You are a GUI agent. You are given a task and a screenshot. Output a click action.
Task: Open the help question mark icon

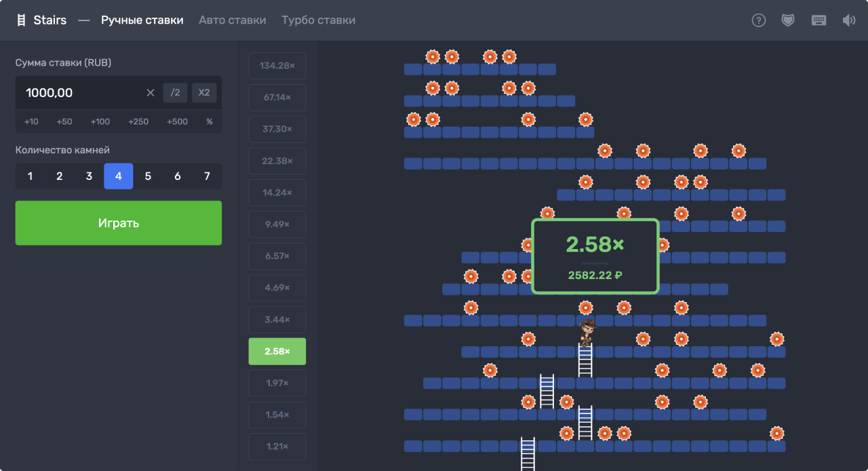click(x=759, y=20)
